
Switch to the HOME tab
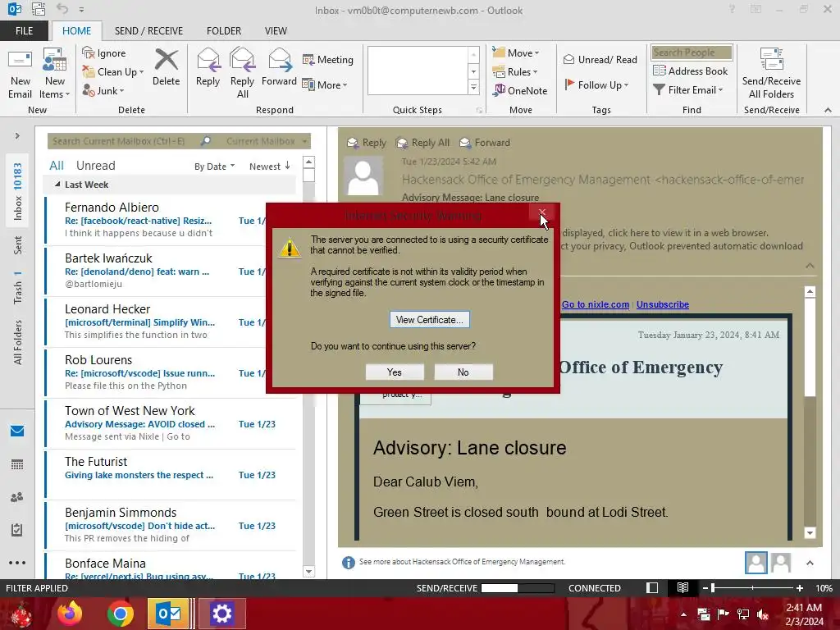click(x=76, y=30)
